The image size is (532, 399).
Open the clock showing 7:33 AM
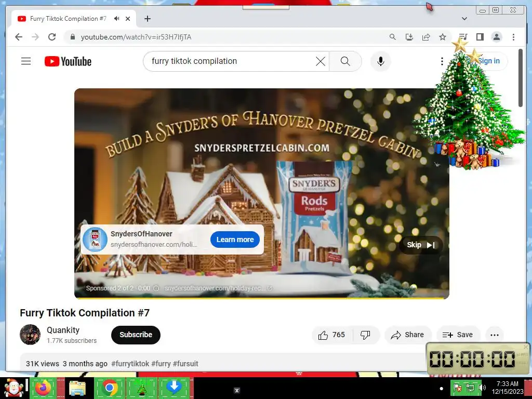click(508, 388)
